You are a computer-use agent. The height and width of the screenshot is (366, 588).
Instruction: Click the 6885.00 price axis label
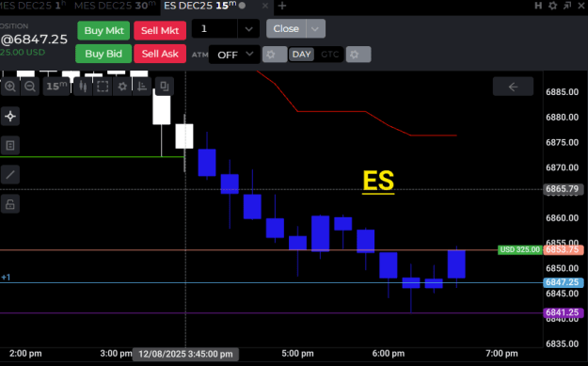(x=562, y=92)
